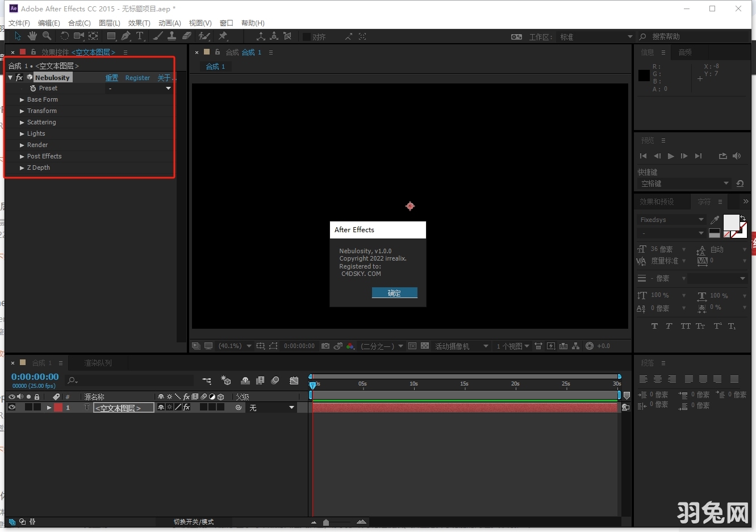Screen dimensions: 756x532
Task: Toggle the Nebulosity fx effect switch
Action: point(19,78)
